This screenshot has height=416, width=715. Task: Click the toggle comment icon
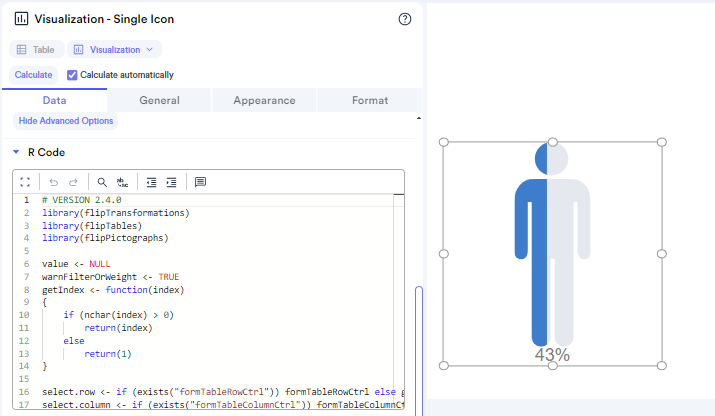(x=200, y=182)
